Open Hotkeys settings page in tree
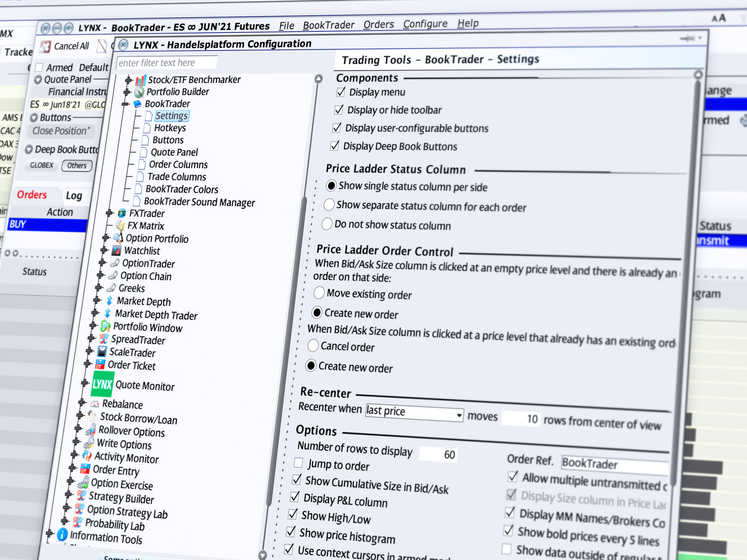Image resolution: width=747 pixels, height=560 pixels. tap(170, 128)
